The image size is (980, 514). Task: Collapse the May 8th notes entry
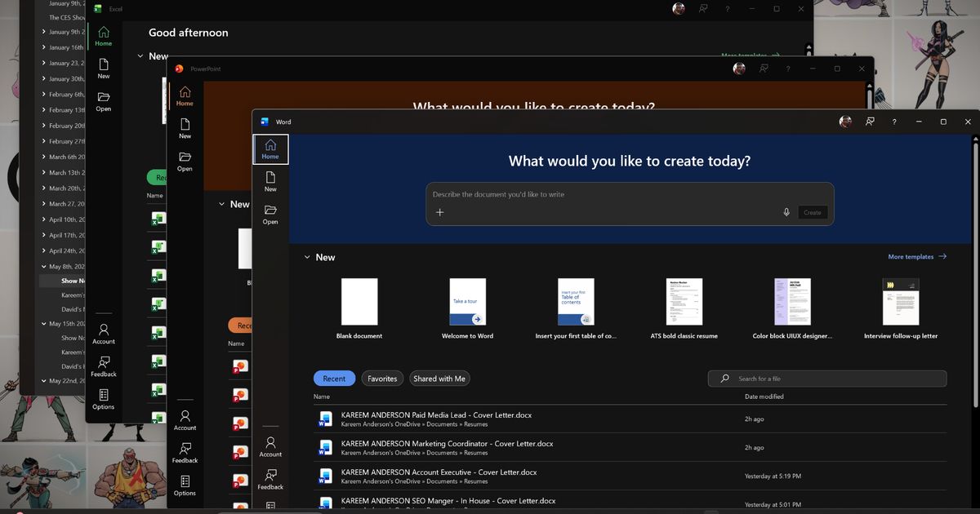tap(44, 267)
